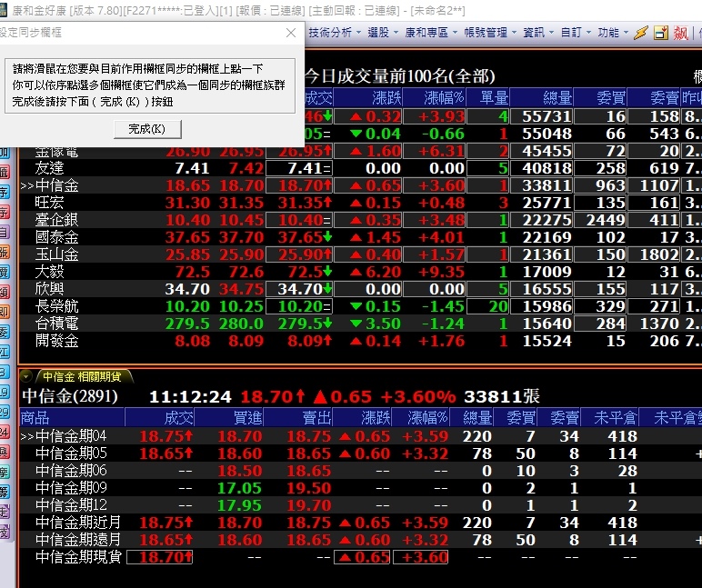Screen dimensions: 702x588
Task: Click the 中信金(2891) panel title
Action: coord(70,396)
